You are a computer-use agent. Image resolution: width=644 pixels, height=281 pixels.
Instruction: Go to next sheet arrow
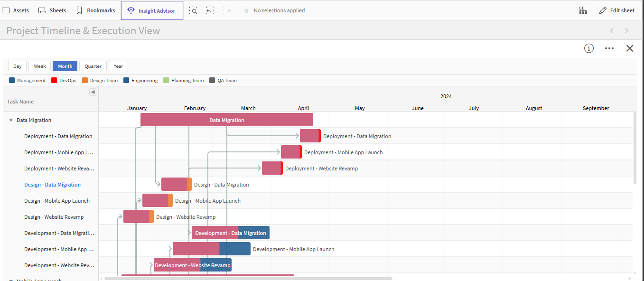tap(627, 31)
